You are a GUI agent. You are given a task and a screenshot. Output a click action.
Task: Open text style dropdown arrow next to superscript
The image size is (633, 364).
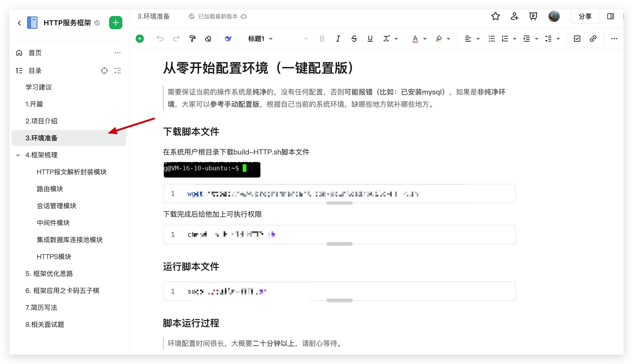[396, 39]
